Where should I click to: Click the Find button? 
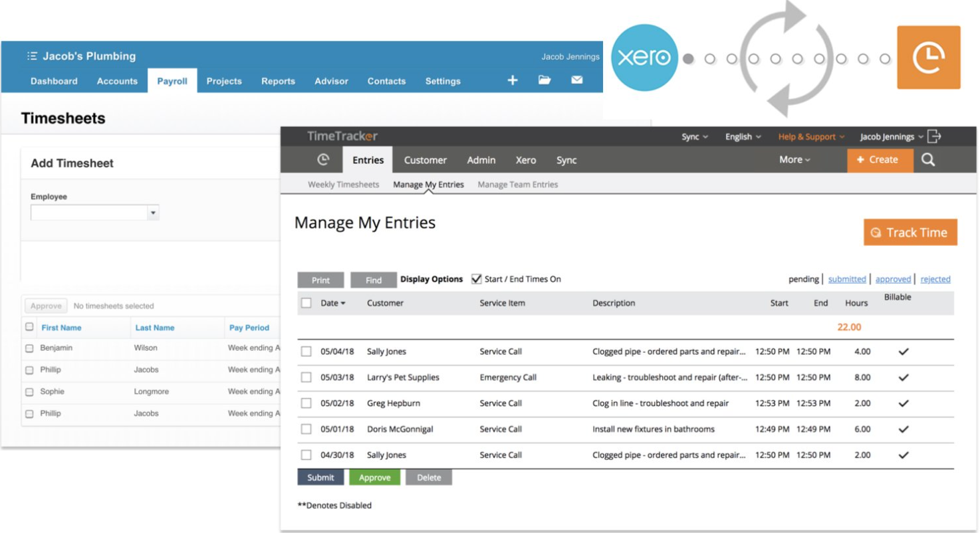point(374,280)
